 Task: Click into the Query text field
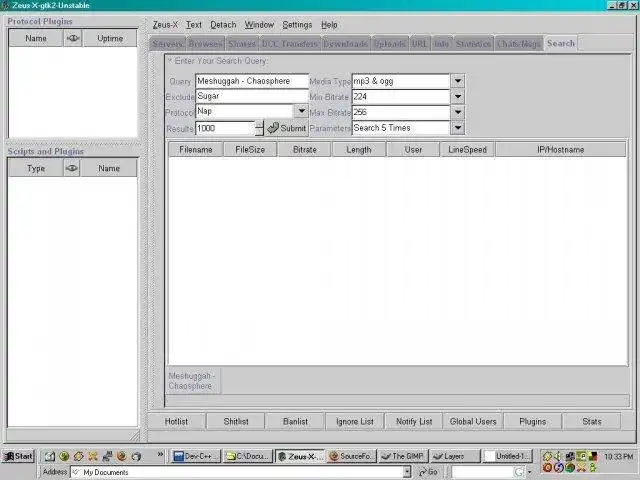pos(252,81)
